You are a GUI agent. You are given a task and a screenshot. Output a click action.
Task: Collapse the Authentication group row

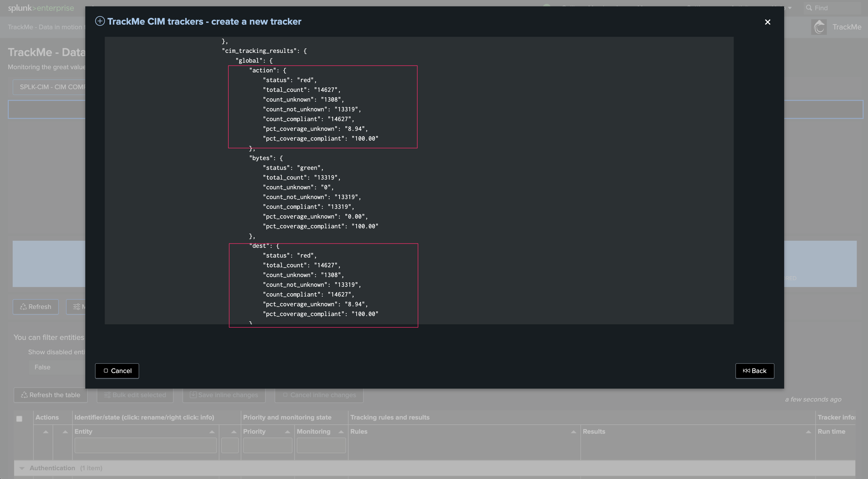(22, 468)
